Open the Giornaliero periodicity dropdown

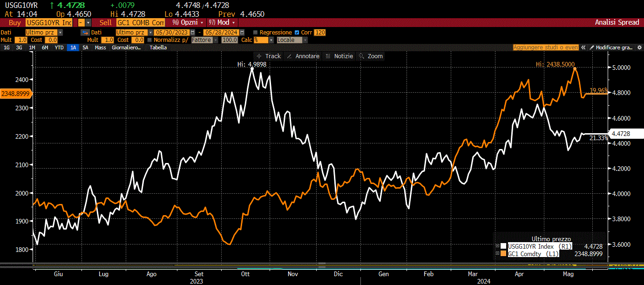point(126,47)
